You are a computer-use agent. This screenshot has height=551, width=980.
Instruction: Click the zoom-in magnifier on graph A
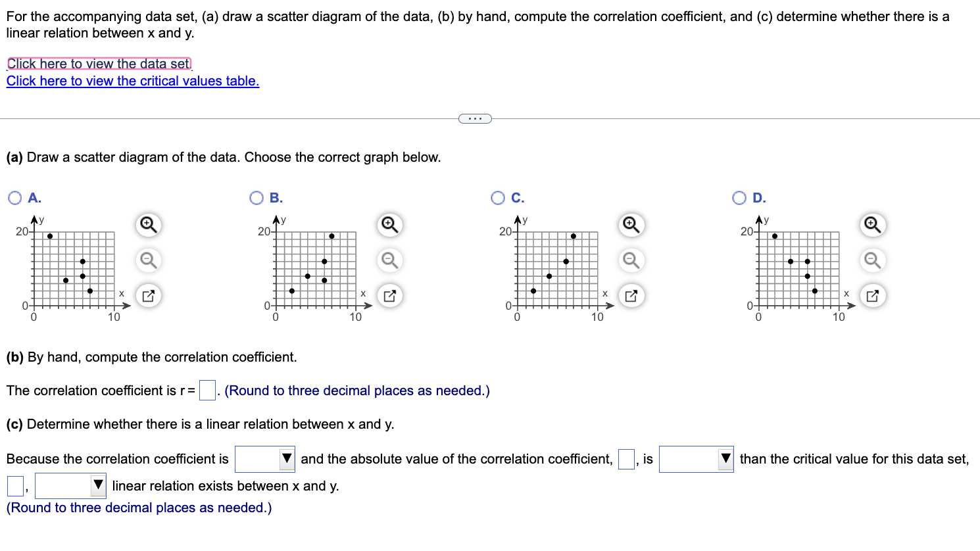pyautogui.click(x=148, y=225)
